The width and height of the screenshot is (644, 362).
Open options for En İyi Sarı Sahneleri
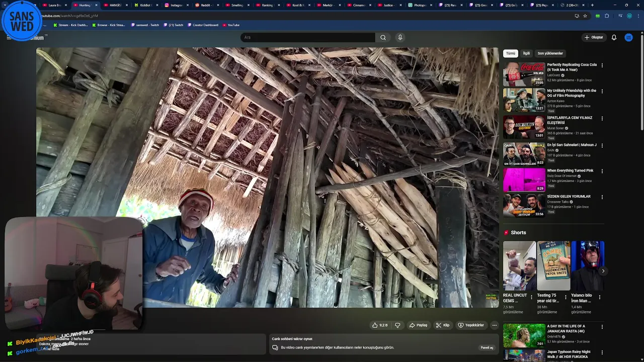pos(602,145)
